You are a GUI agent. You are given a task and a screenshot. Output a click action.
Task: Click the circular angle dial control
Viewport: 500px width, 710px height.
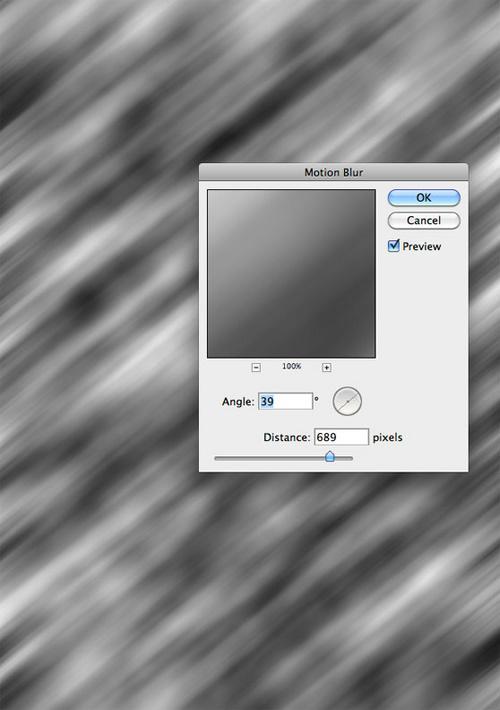[347, 401]
